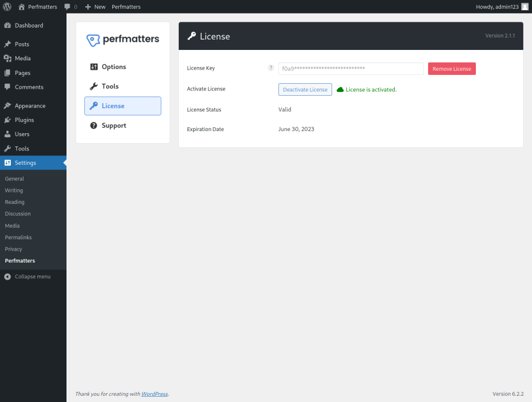Open the WordPress link in footer
The width and height of the screenshot is (532, 402).
154,394
